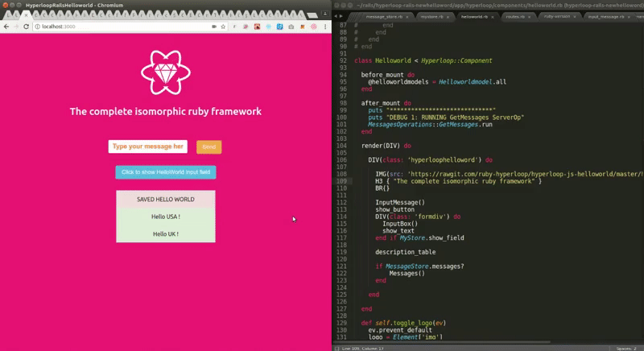This screenshot has height=351, width=644.
Task: Click the orange Send button
Action: (x=209, y=147)
